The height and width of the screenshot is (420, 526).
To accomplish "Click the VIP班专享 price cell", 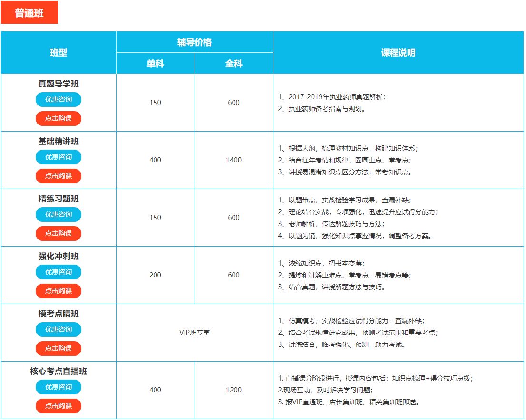I will coord(195,333).
